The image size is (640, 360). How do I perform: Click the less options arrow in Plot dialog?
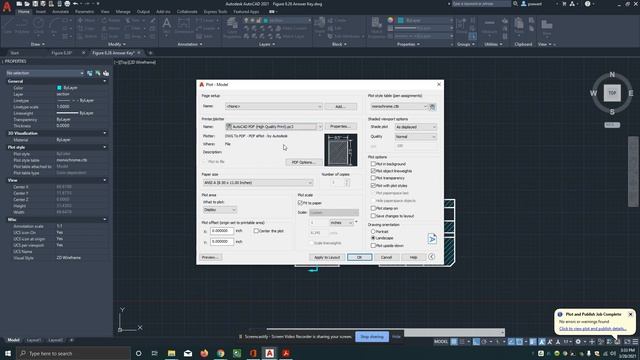coord(431,257)
